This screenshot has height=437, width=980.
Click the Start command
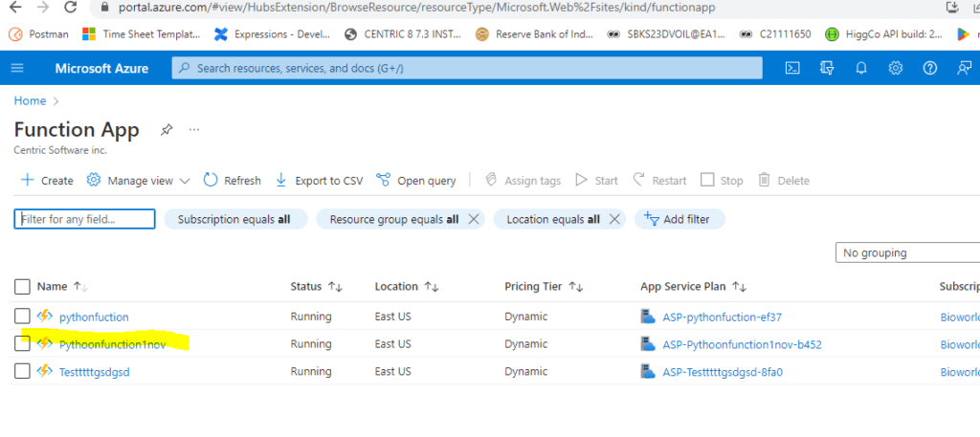(x=597, y=181)
